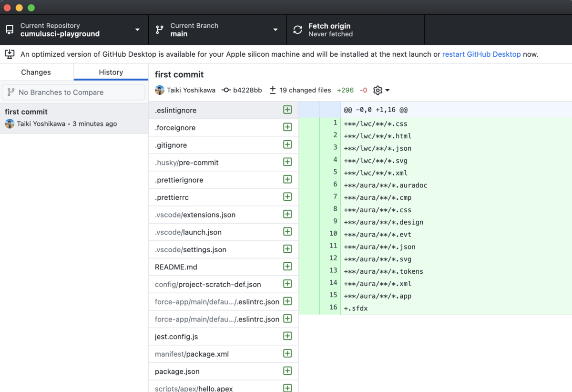
Task: Click the Taiki Yoshikawa avatar in header
Action: (x=160, y=90)
